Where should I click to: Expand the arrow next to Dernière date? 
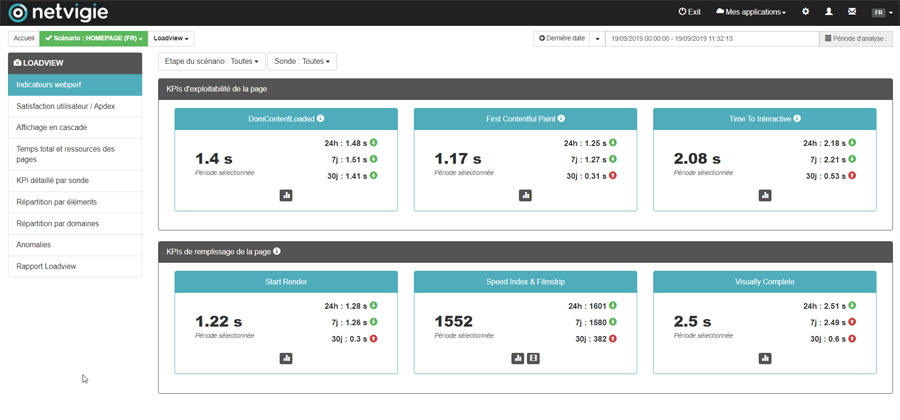pyautogui.click(x=598, y=38)
